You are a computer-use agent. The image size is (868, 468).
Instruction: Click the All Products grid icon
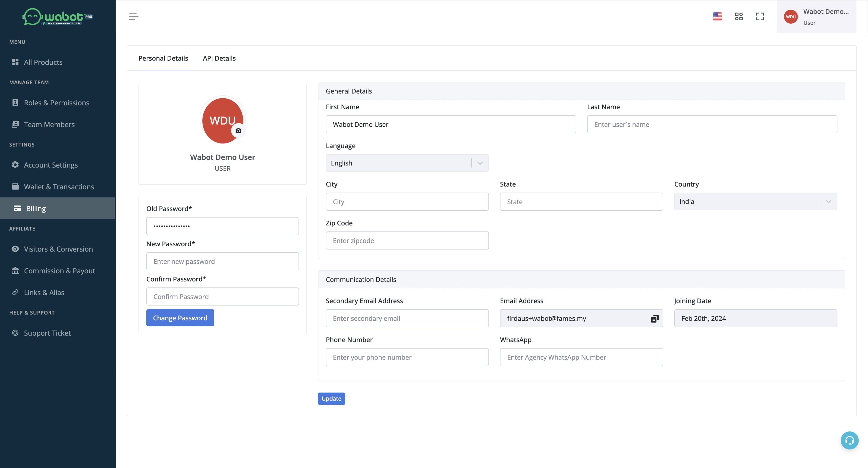(15, 62)
